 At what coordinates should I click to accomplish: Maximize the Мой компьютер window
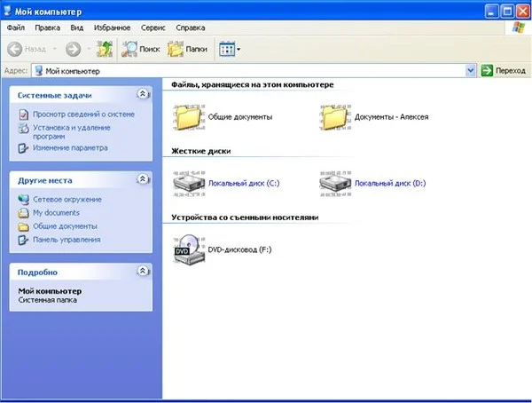tap(507, 12)
